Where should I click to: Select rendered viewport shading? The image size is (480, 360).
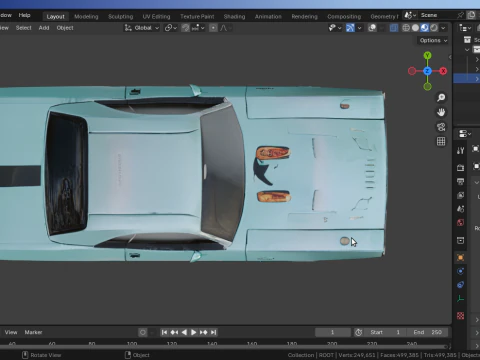pyautogui.click(x=434, y=28)
